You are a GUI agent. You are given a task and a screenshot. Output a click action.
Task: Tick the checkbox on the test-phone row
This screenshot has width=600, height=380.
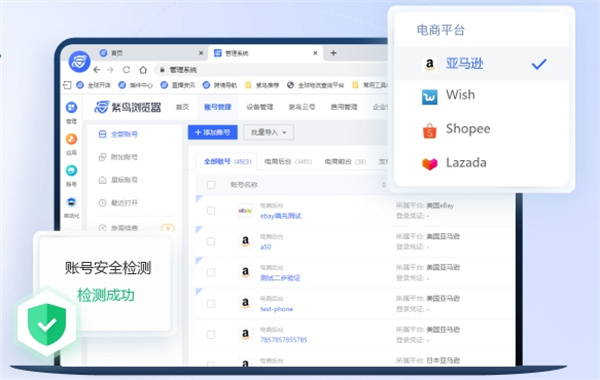(x=211, y=303)
